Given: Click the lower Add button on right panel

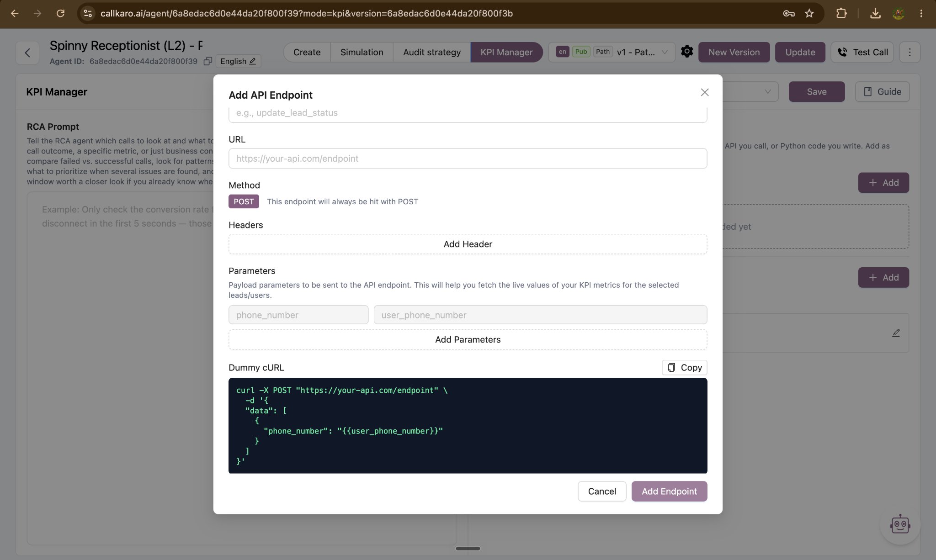Looking at the screenshot, I should pos(883,278).
